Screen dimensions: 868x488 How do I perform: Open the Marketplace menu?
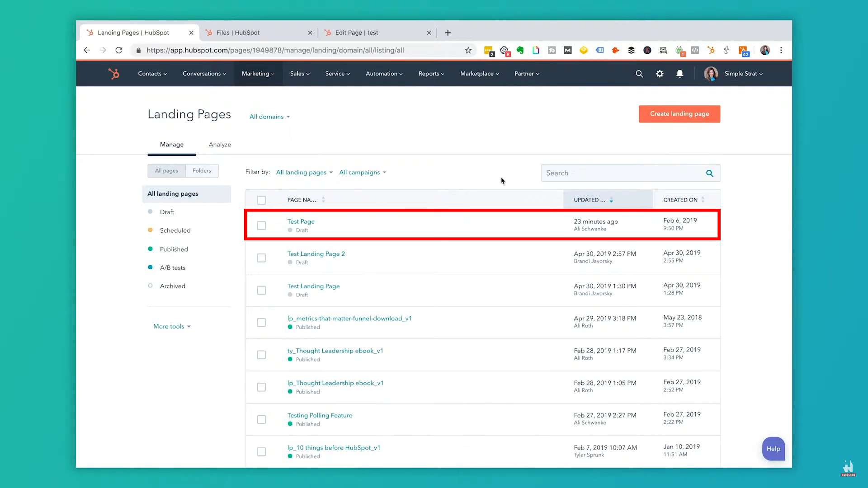click(480, 74)
